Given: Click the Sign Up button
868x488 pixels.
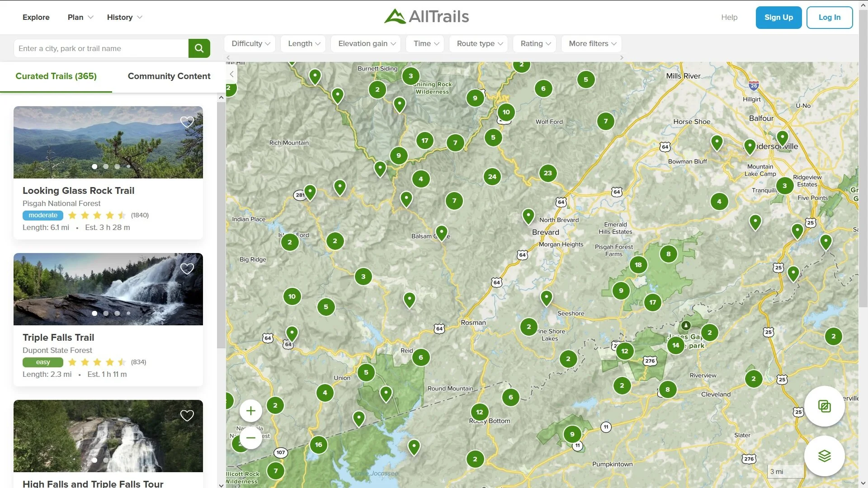Looking at the screenshot, I should click(778, 17).
